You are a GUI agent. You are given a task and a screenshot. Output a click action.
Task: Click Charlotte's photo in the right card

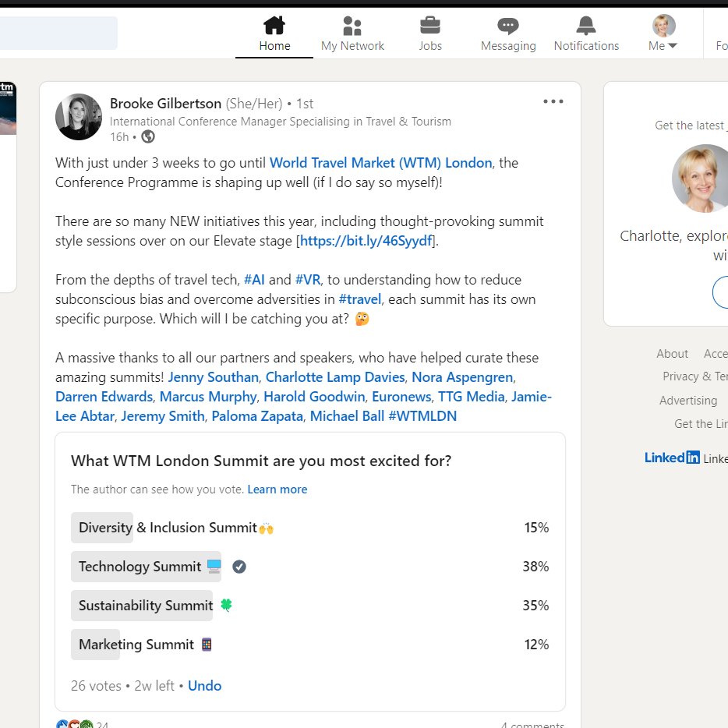tap(701, 178)
